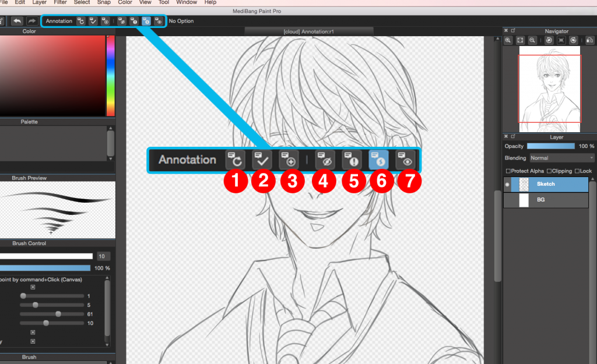The height and width of the screenshot is (364, 597).
Task: Click the brush option slider valued 5
Action: click(52, 305)
